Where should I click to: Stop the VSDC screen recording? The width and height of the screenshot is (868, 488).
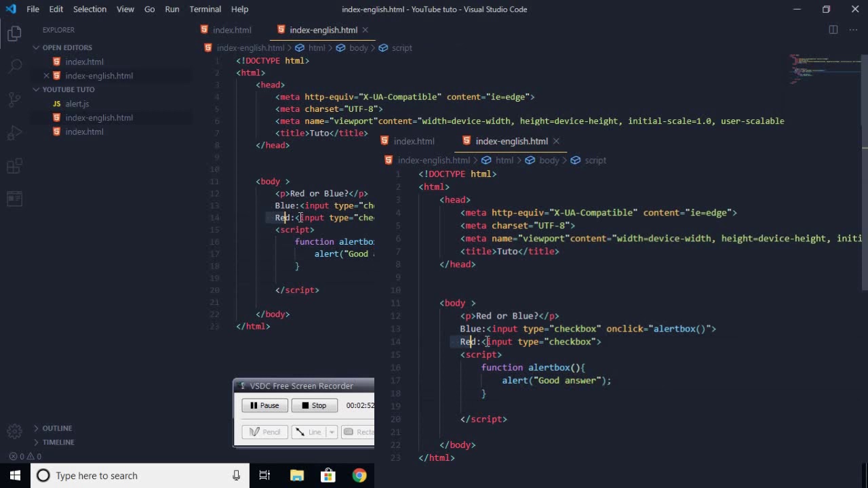point(314,405)
